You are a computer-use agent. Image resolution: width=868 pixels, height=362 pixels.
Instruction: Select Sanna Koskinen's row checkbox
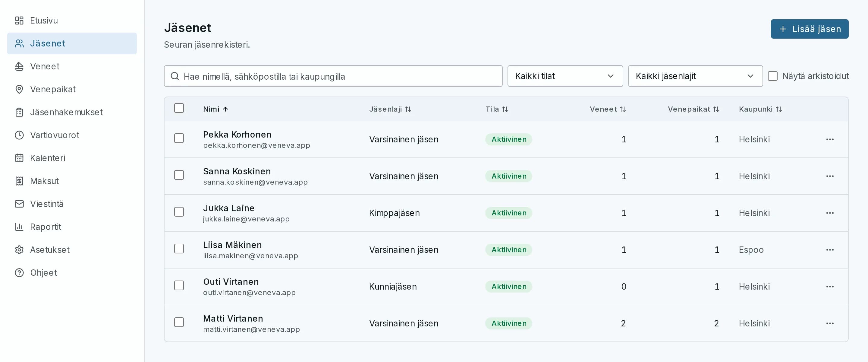click(x=179, y=175)
